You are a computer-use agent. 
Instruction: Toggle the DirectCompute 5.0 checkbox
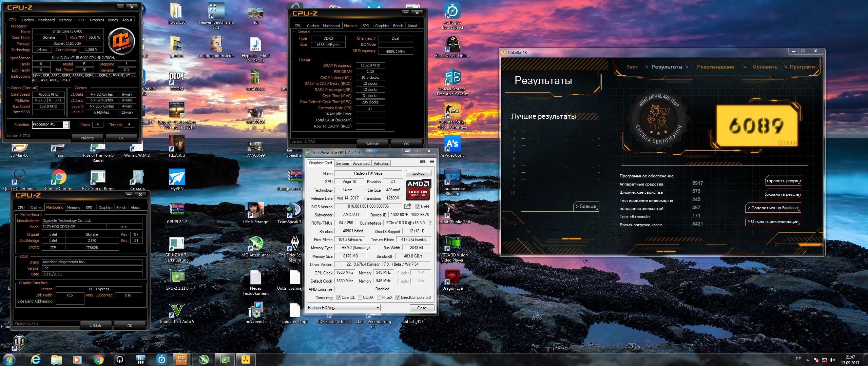tap(398, 297)
